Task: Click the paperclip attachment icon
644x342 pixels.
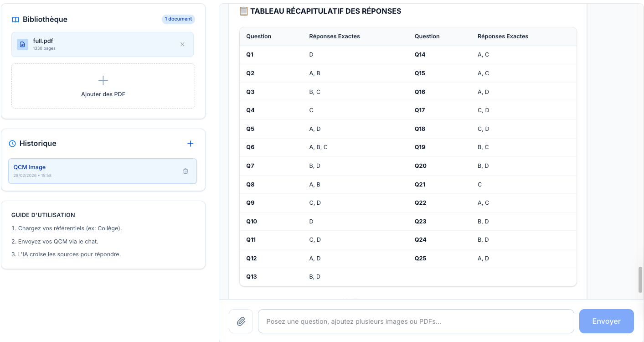Action: pos(241,321)
